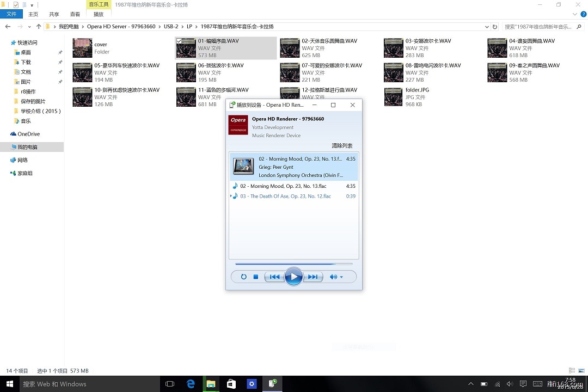Go up one folder level

click(39, 27)
